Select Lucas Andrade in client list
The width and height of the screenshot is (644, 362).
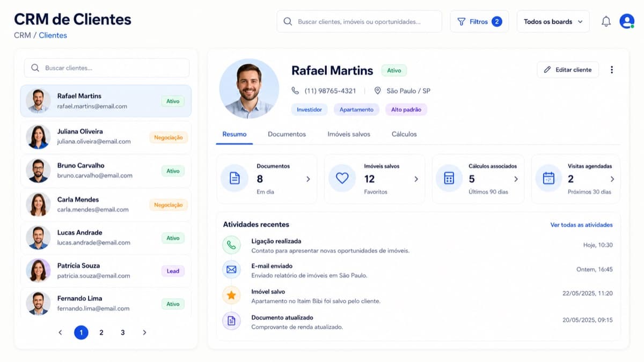pos(106,238)
